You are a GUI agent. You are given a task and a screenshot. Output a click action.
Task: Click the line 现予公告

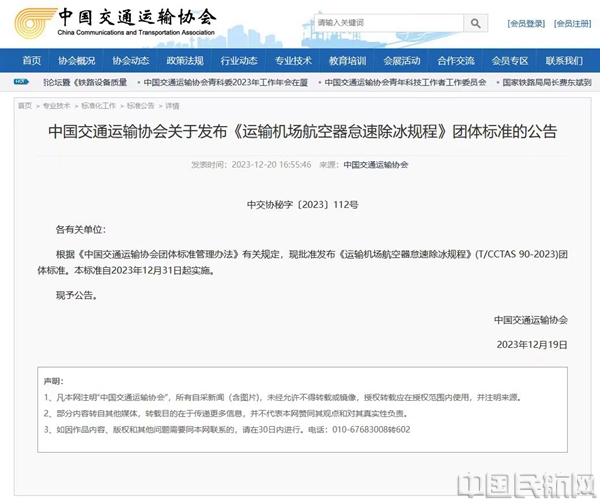point(77,295)
